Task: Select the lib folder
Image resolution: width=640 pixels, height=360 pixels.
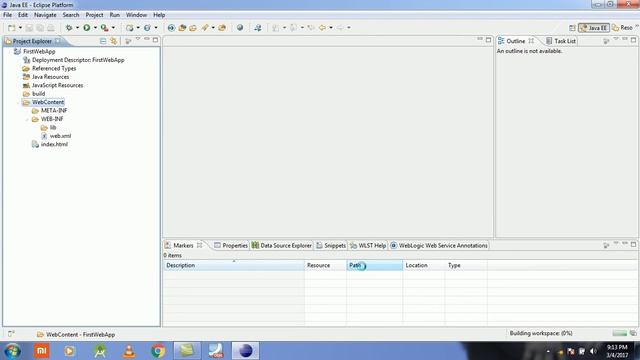Action: tap(53, 127)
